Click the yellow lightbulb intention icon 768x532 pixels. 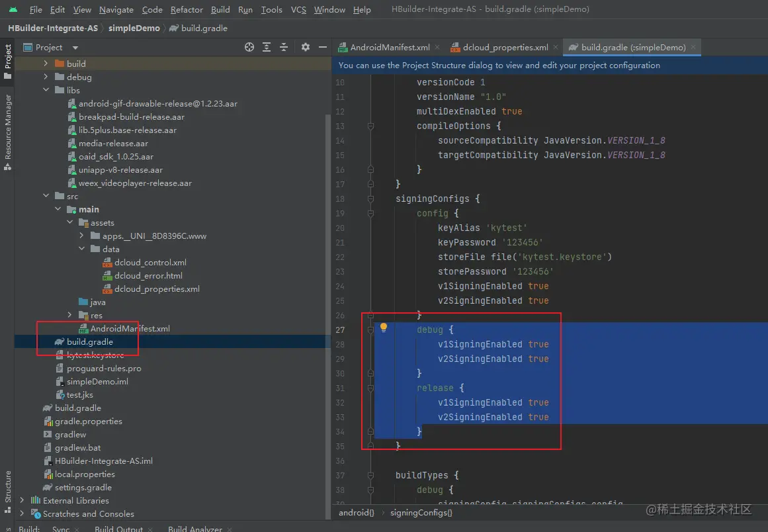click(x=384, y=328)
